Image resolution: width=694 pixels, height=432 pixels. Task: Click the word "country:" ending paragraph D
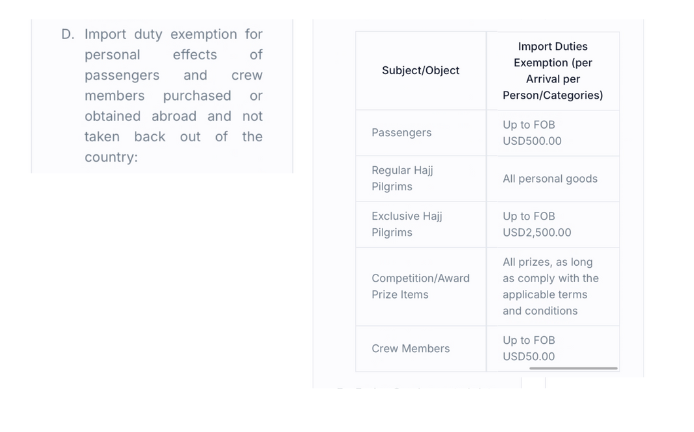(110, 158)
